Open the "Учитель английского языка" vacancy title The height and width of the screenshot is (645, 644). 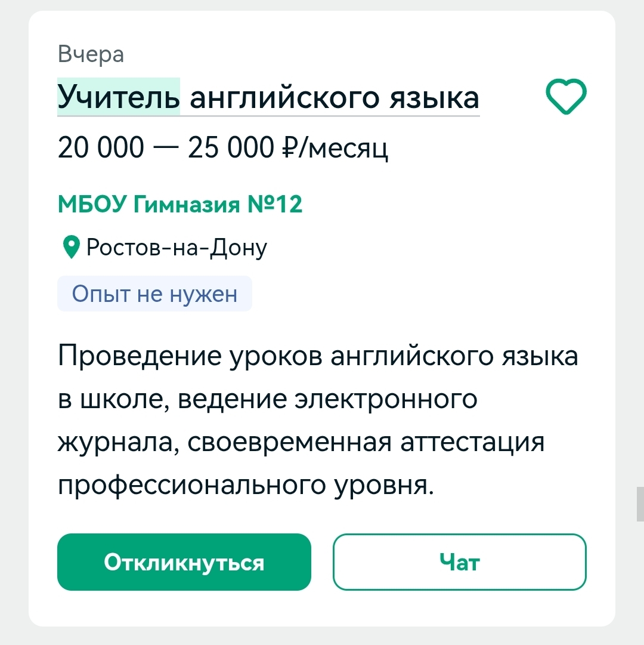[x=268, y=98]
